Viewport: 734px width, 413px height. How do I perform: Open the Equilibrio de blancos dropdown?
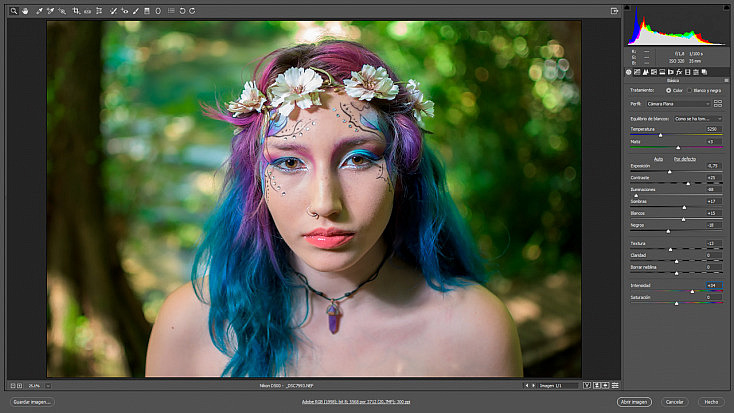pos(698,119)
